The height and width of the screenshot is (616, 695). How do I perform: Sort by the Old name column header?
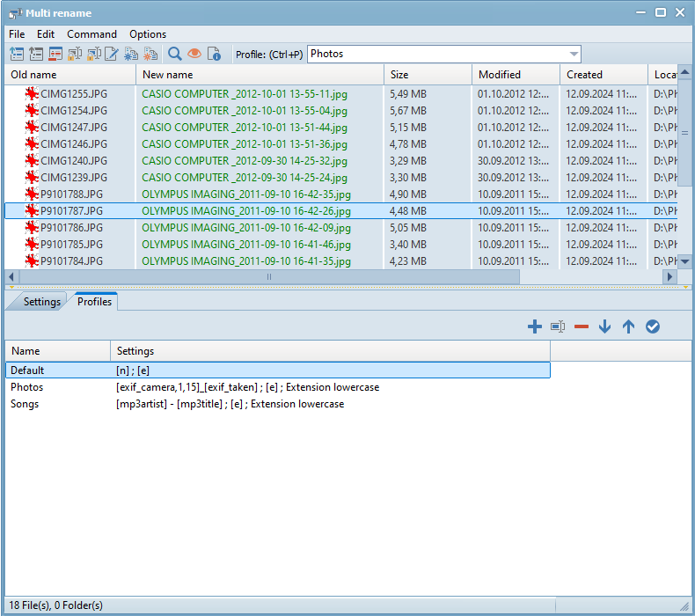(x=70, y=75)
